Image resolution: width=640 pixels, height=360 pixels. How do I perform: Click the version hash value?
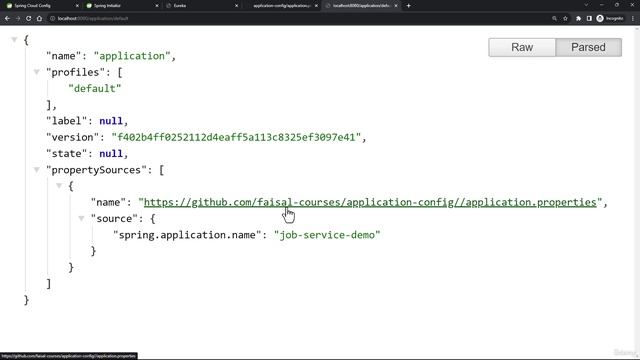[x=236, y=138]
